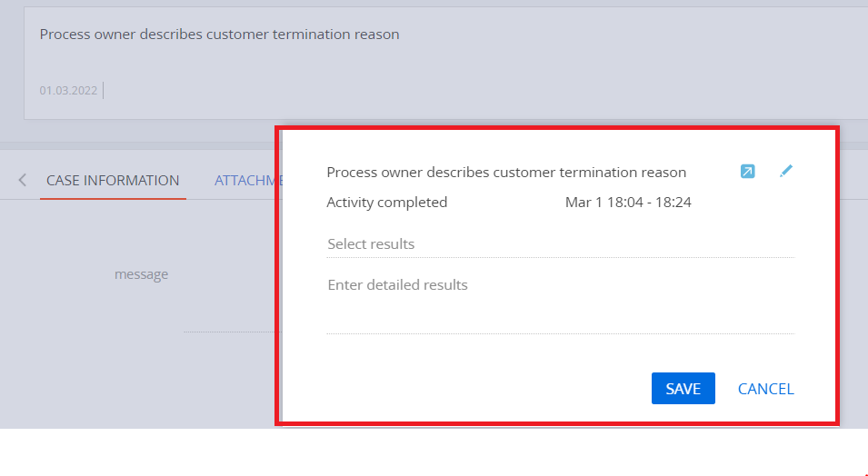Click the Activity completed status text

coord(387,203)
